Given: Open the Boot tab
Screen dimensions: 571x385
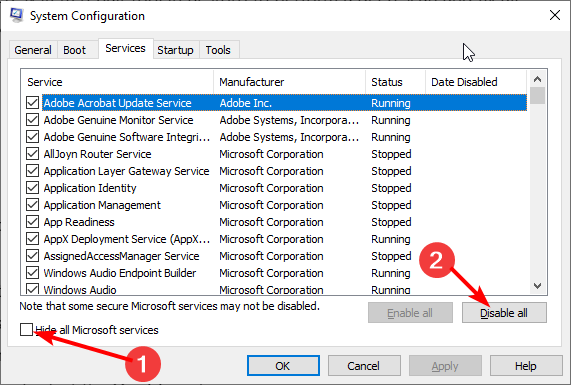Looking at the screenshot, I should (x=74, y=50).
